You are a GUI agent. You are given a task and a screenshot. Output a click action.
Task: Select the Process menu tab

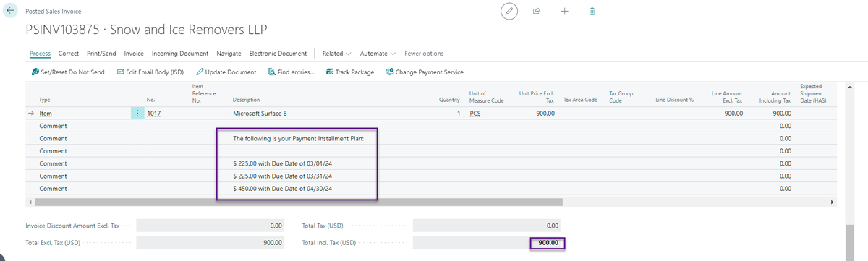[40, 54]
